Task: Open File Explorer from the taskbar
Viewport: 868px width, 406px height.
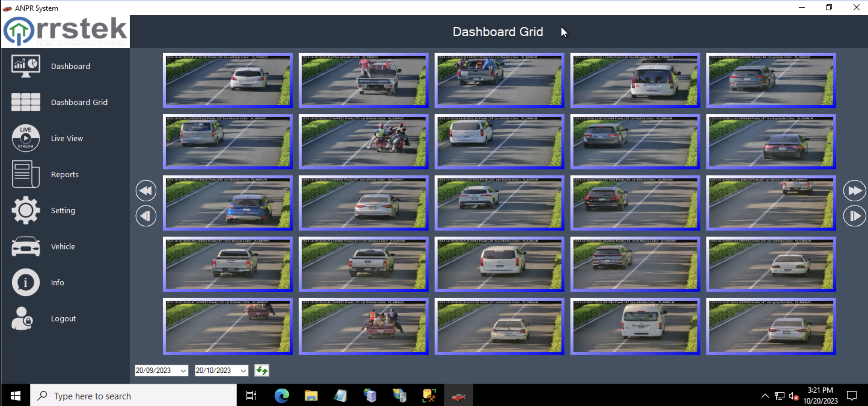Action: tap(311, 396)
